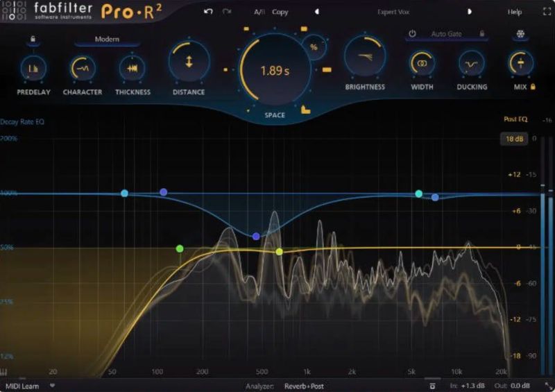555x392 pixels.
Task: Toggle the Mix lock icon
Action: click(x=533, y=87)
